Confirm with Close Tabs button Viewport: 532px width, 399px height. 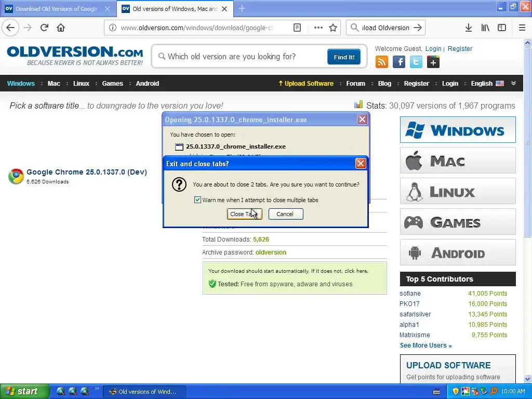pos(244,214)
